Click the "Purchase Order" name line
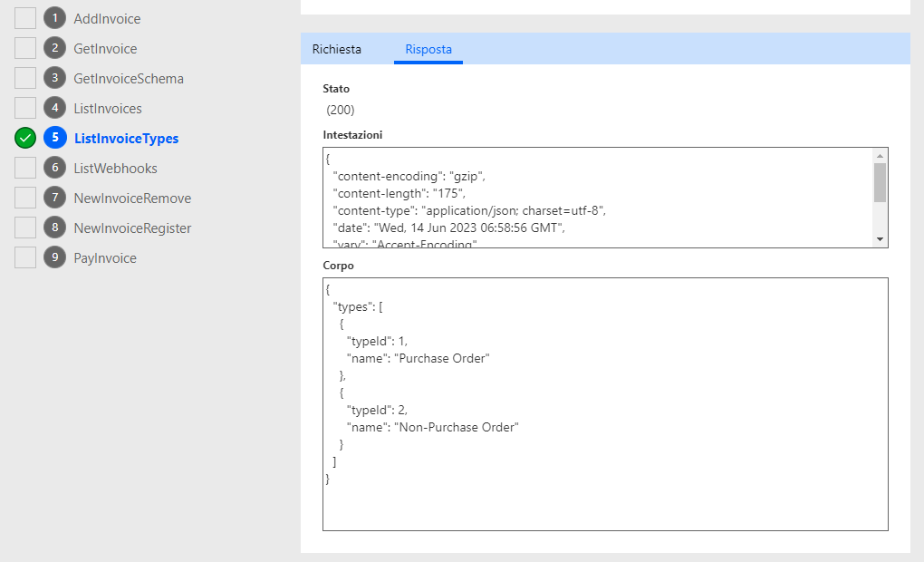The width and height of the screenshot is (924, 562). pos(418,358)
